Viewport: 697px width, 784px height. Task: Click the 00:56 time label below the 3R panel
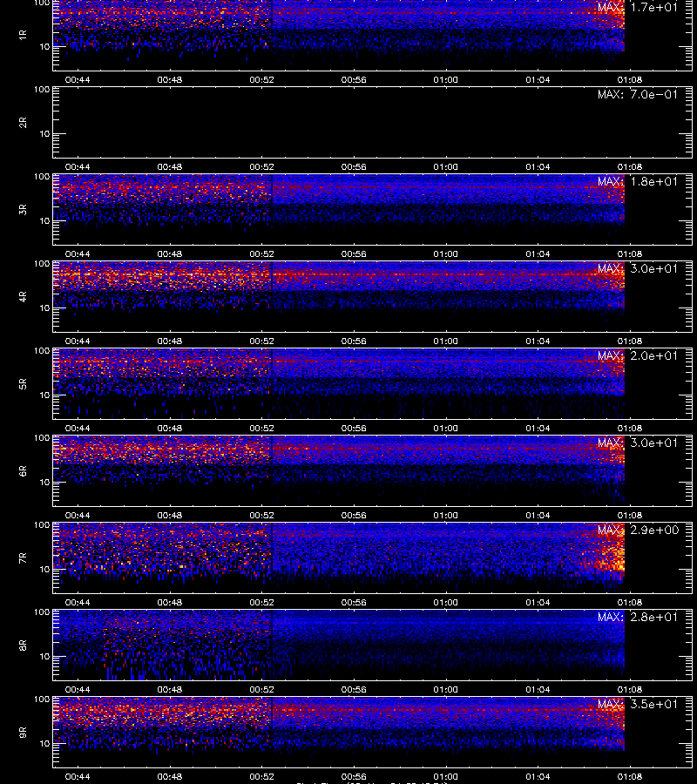click(x=354, y=253)
